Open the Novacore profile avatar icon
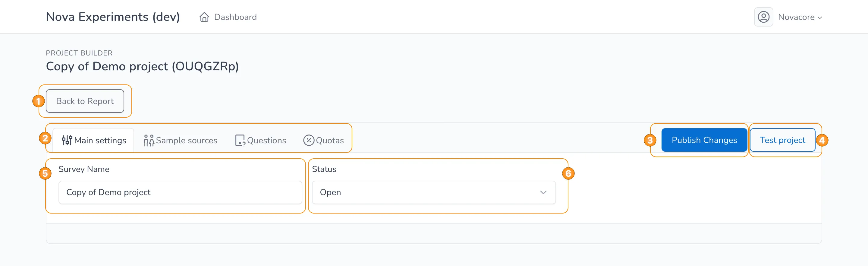 coord(763,17)
